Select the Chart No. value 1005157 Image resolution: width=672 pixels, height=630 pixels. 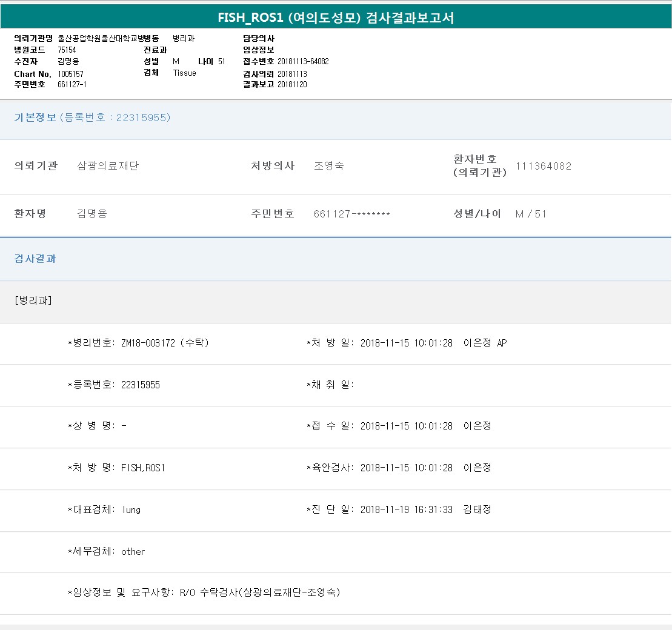pos(71,74)
